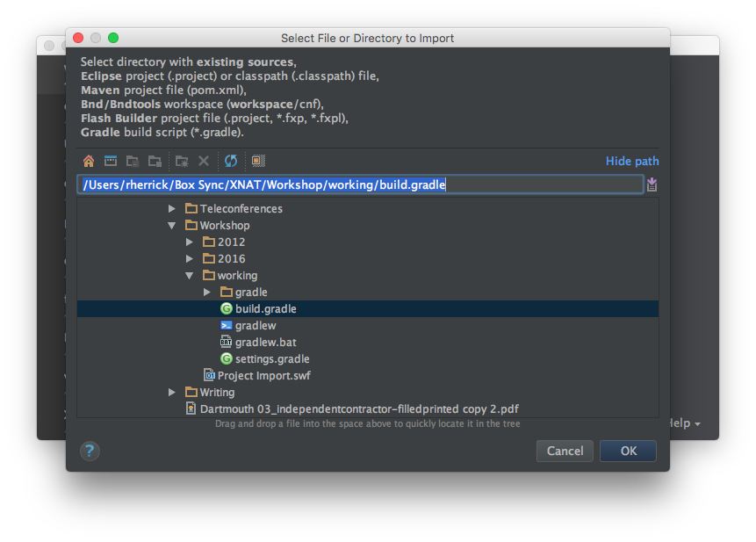Select settings.gradle file
Screen dimensions: 756x542
[271, 359]
